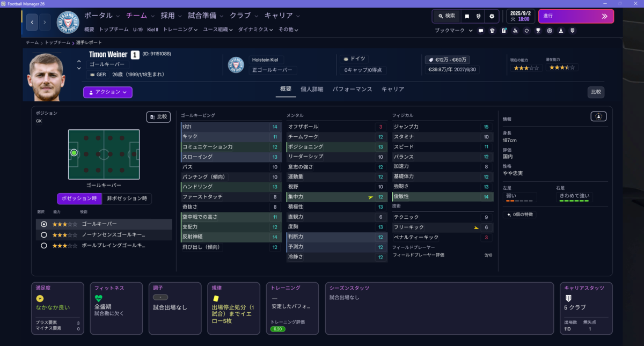644x346 pixels.
Task: Open the キャリア menu dropdown
Action: [282, 16]
